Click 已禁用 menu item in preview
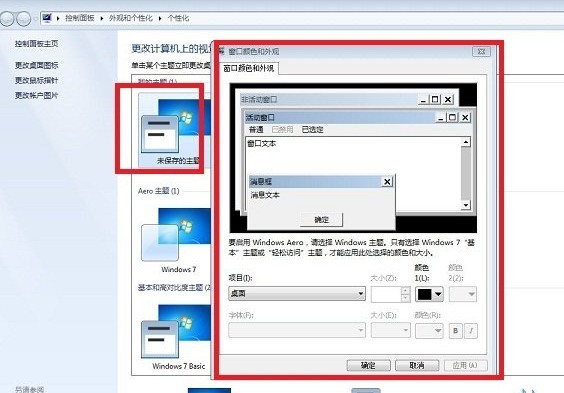Viewport: 564px width, 393px height. 282,129
